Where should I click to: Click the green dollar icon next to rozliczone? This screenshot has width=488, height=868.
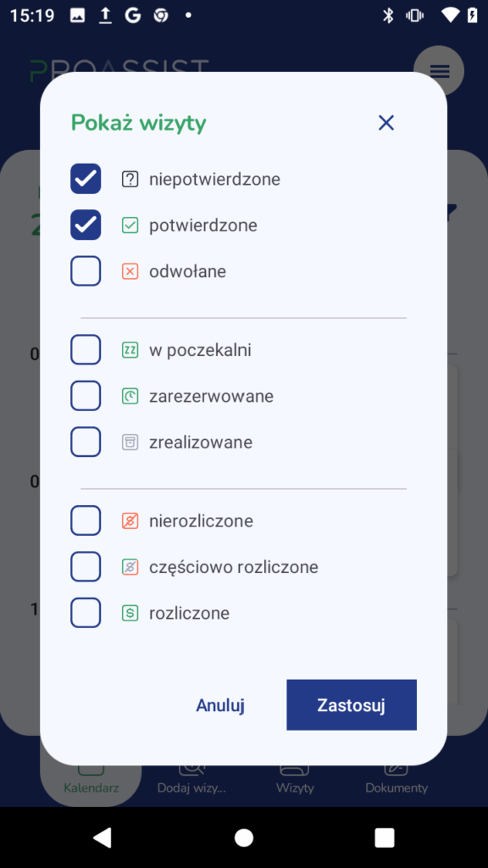[130, 613]
